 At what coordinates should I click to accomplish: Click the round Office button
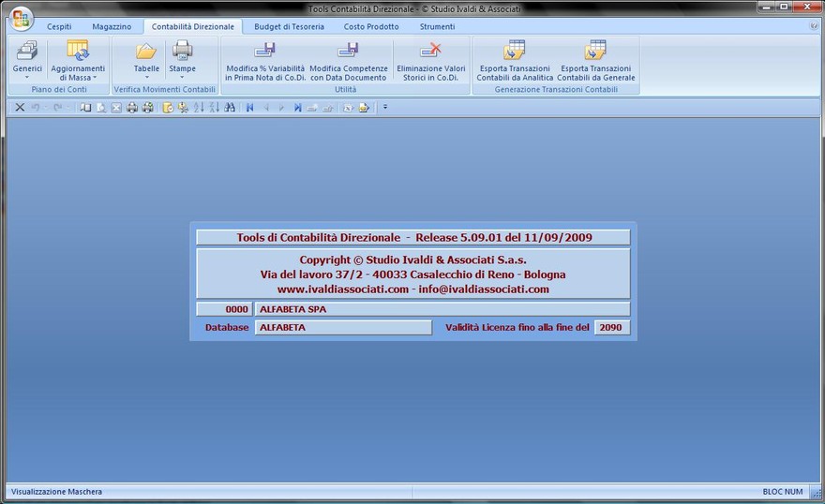pyautogui.click(x=21, y=18)
